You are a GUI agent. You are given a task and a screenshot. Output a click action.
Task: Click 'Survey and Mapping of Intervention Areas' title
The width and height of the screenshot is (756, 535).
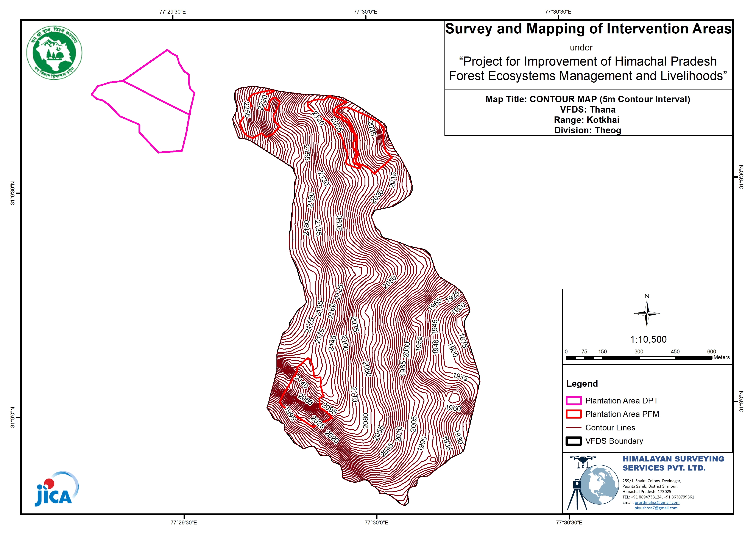tap(588, 29)
